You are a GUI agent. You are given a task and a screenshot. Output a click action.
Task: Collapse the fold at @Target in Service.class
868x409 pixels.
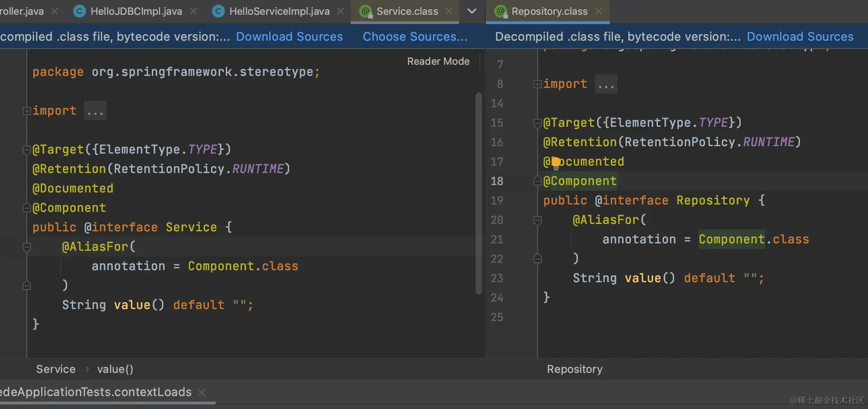27,150
